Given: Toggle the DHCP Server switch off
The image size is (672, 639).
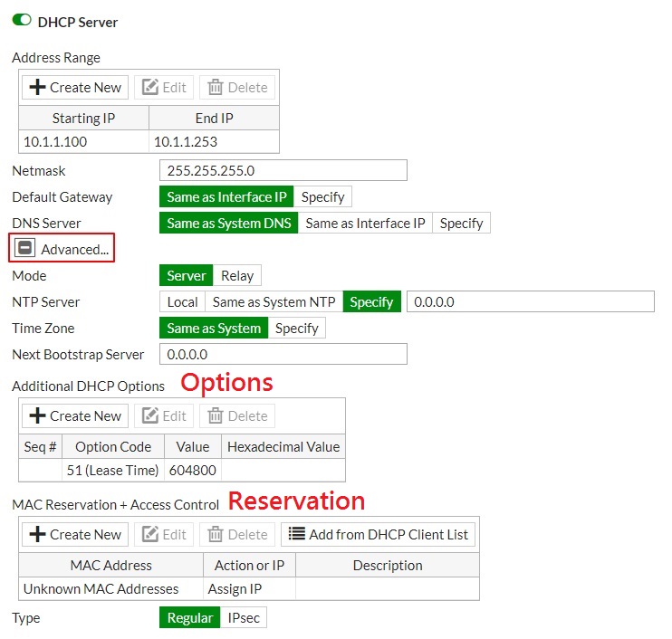Looking at the screenshot, I should pos(22,20).
